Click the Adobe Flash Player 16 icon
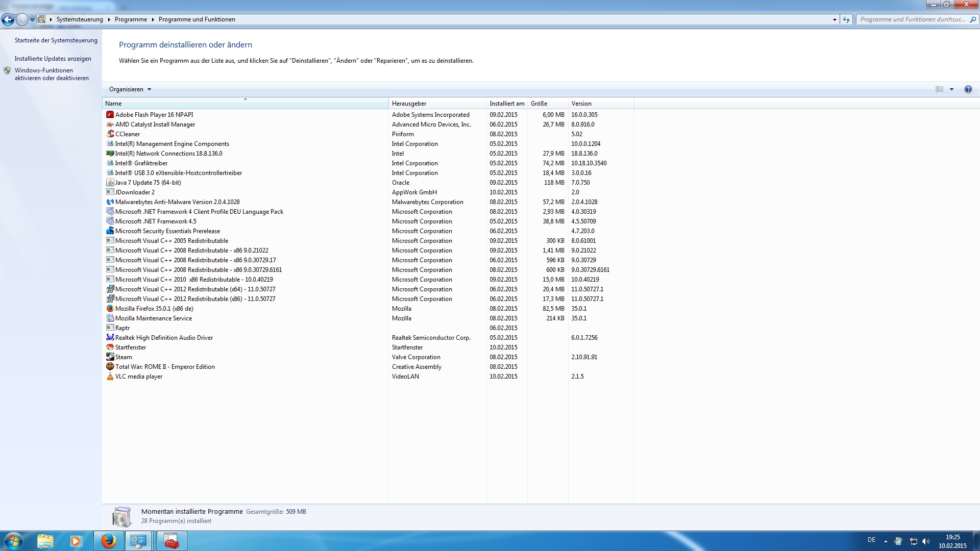The width and height of the screenshot is (980, 551). tap(110, 115)
